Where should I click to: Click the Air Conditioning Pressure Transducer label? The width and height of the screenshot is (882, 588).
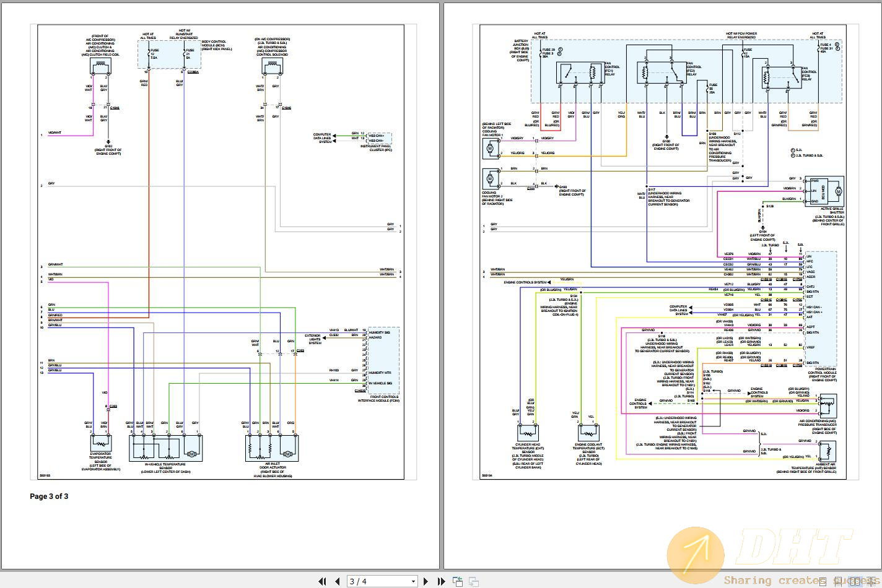coord(818,426)
